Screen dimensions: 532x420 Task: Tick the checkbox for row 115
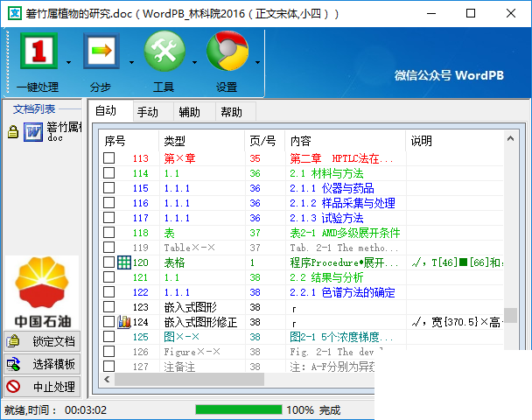(108, 188)
